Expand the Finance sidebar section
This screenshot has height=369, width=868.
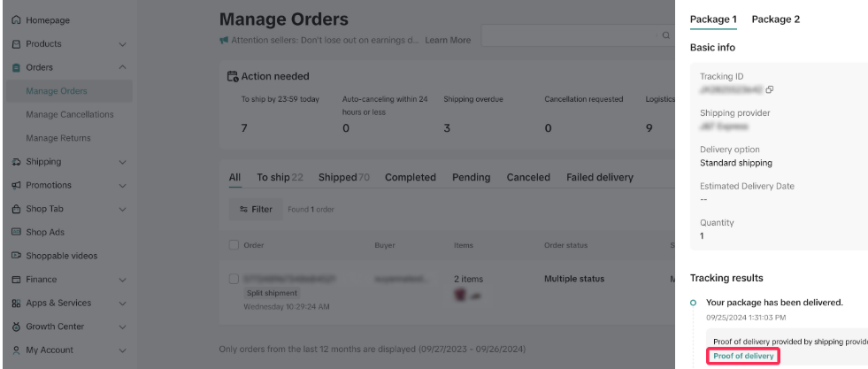coord(122,281)
